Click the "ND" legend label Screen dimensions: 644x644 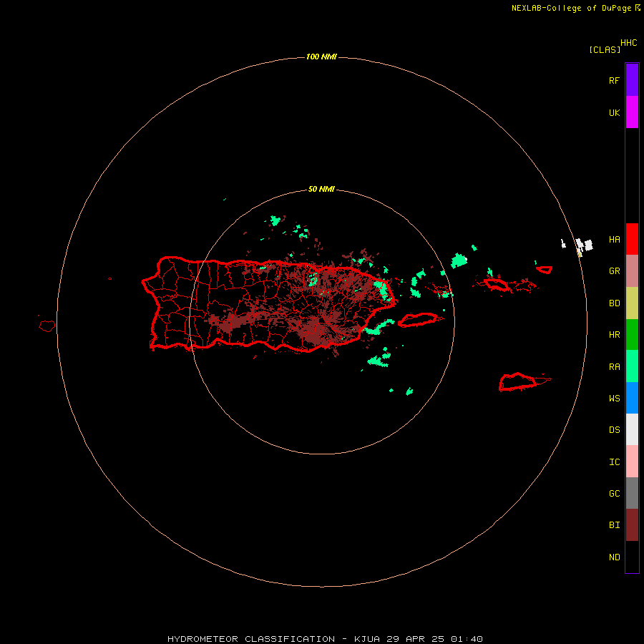[x=614, y=557]
